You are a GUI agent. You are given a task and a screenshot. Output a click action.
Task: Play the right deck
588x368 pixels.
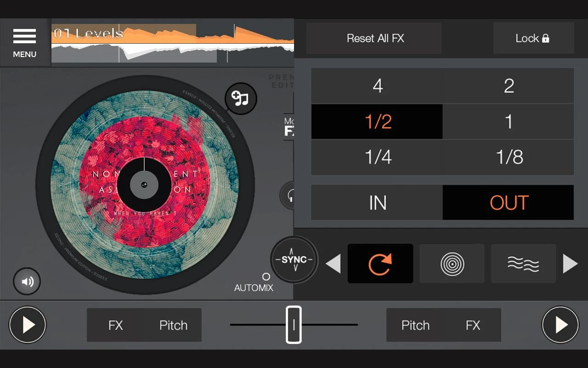(560, 325)
